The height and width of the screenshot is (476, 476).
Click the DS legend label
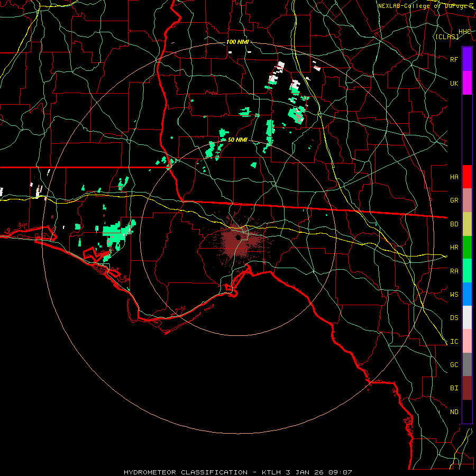click(x=454, y=318)
